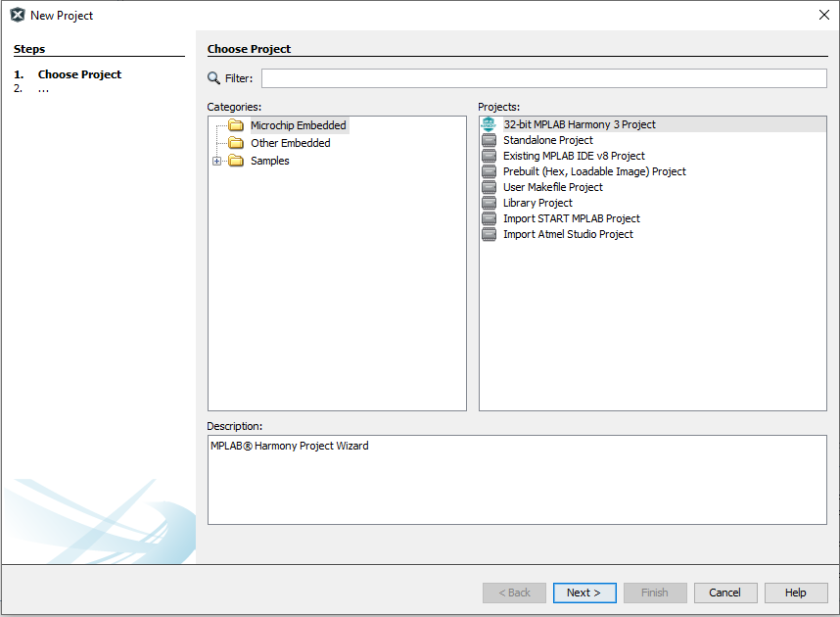Click the Existing MPLAB IDE v8 Project icon

489,155
